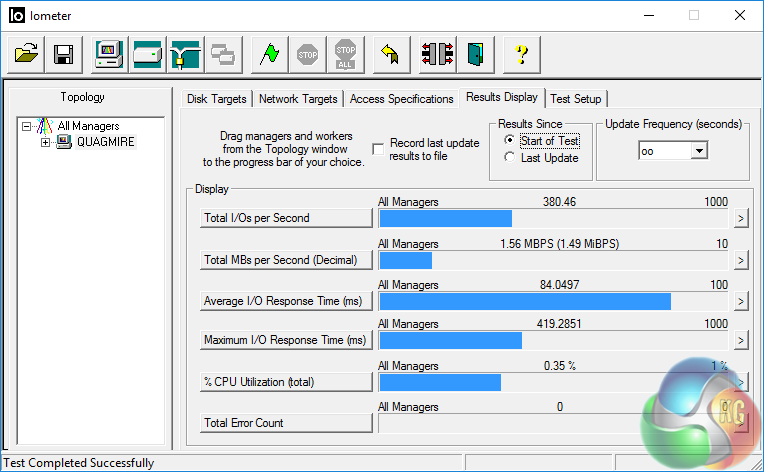The image size is (764, 472).
Task: Click Average I/O Response Time button
Action: click(x=286, y=301)
